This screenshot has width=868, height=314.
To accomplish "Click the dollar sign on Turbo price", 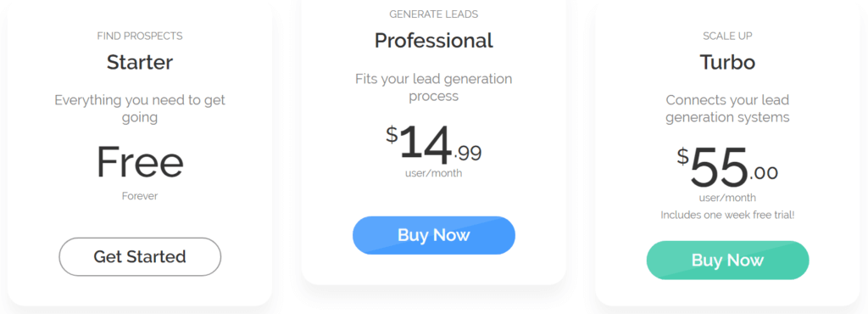I will [x=683, y=157].
